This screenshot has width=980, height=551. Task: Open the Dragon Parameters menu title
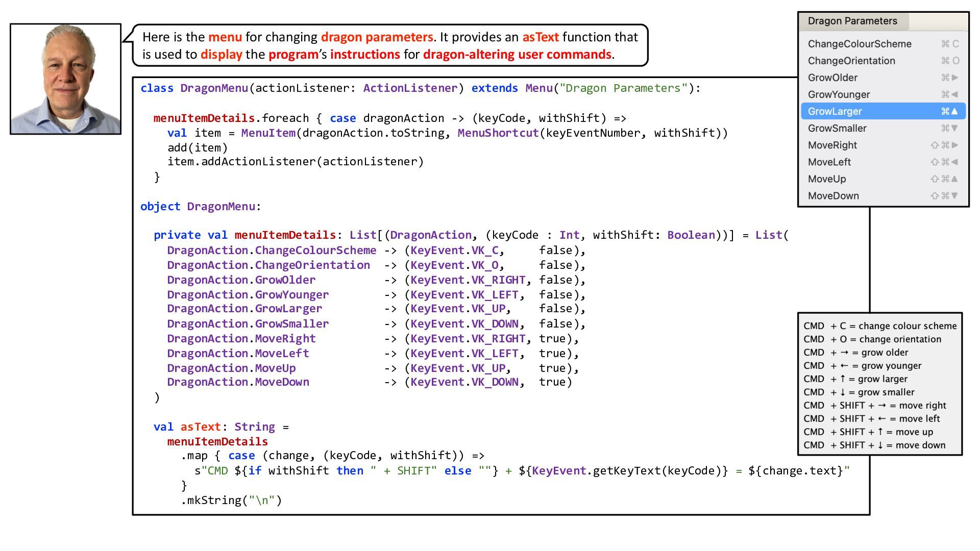852,21
